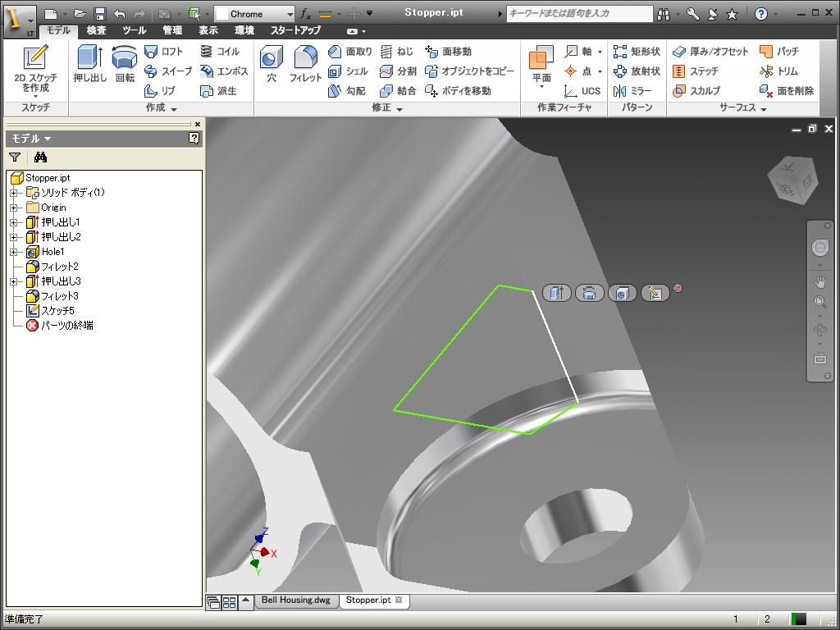The width and height of the screenshot is (840, 630).
Task: Activate the フィレット fillet tool
Action: click(305, 65)
